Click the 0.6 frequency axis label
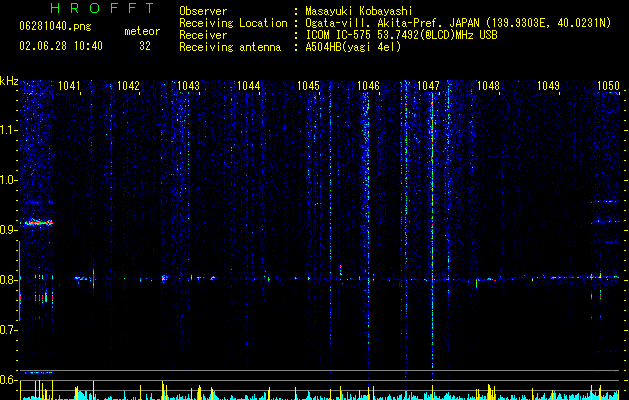Screen dimensions: 629x400 (x=9, y=380)
